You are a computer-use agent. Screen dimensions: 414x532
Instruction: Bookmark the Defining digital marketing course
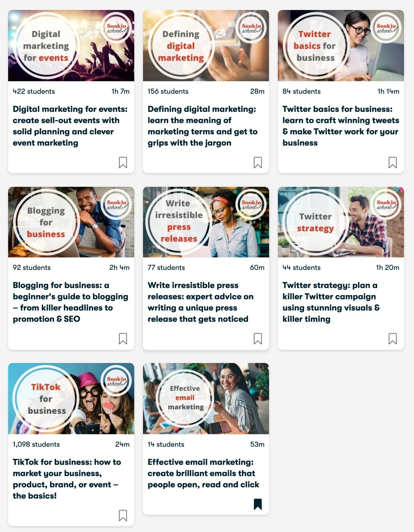point(258,162)
